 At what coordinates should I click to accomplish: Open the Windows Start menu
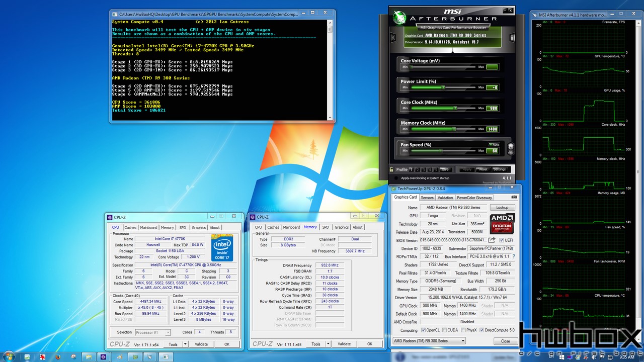(9, 356)
